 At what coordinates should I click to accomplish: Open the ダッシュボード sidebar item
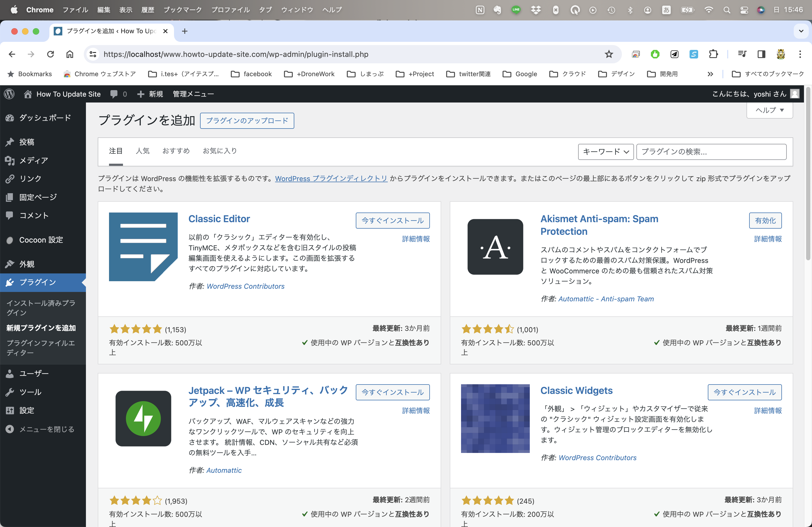point(43,118)
